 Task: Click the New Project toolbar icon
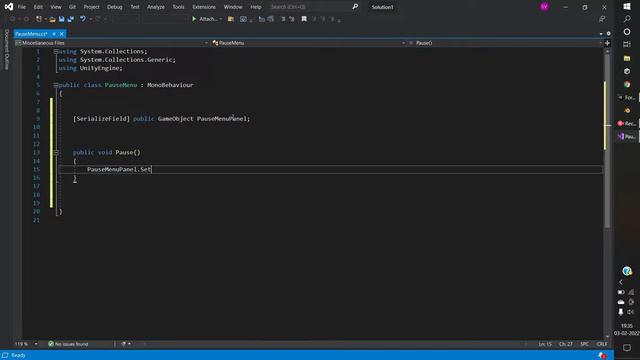[x=39, y=19]
